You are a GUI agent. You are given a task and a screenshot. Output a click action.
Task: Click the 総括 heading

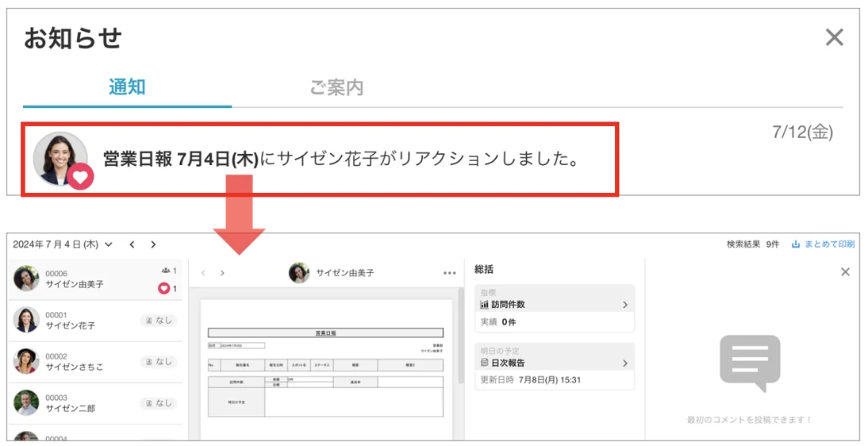coord(484,269)
